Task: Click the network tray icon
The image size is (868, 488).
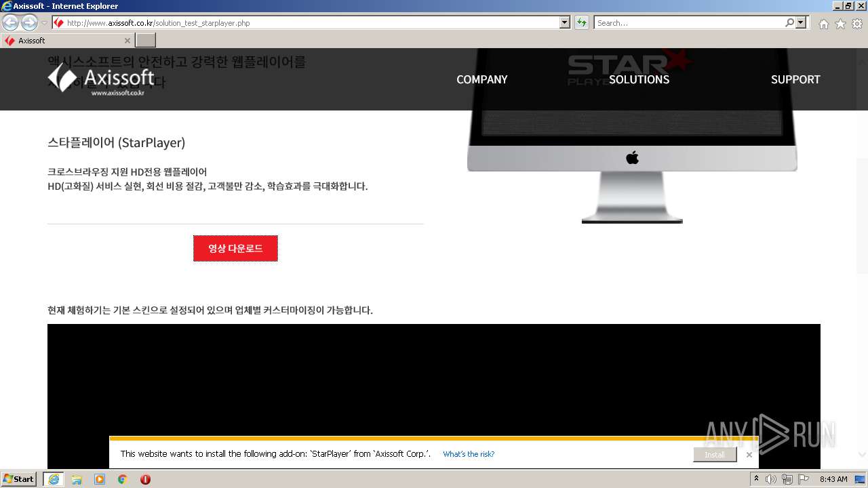Action: click(787, 479)
